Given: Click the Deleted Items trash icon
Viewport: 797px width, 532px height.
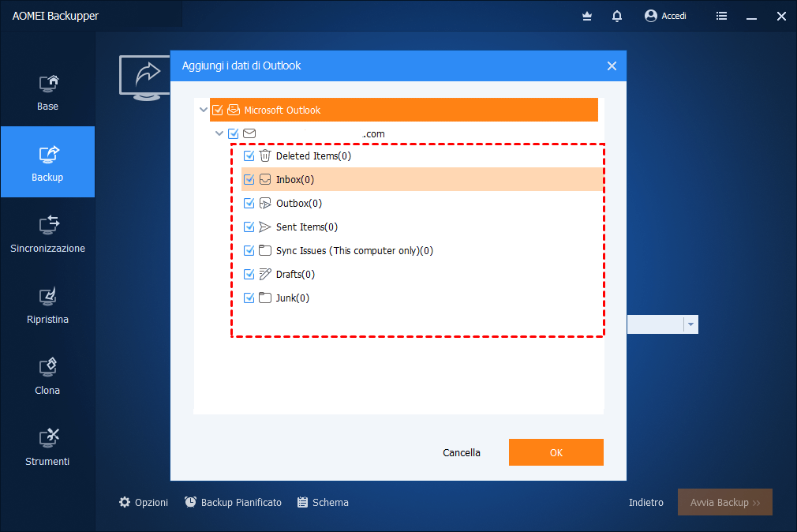Looking at the screenshot, I should point(265,155).
